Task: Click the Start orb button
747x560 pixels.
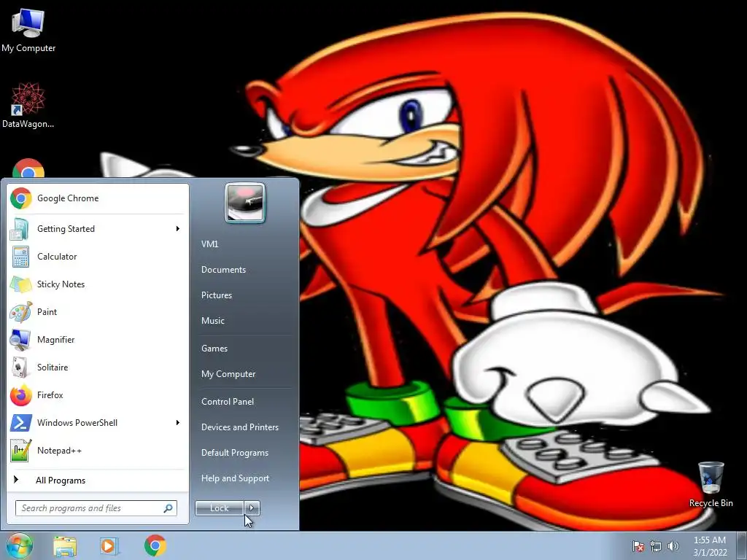Action: [19, 545]
